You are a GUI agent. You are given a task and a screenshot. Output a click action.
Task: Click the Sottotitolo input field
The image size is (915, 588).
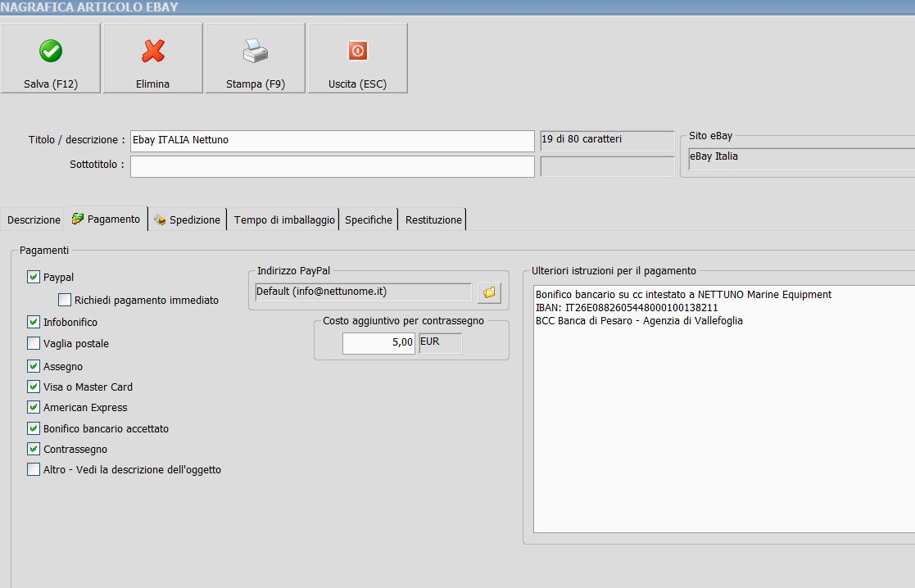click(332, 166)
